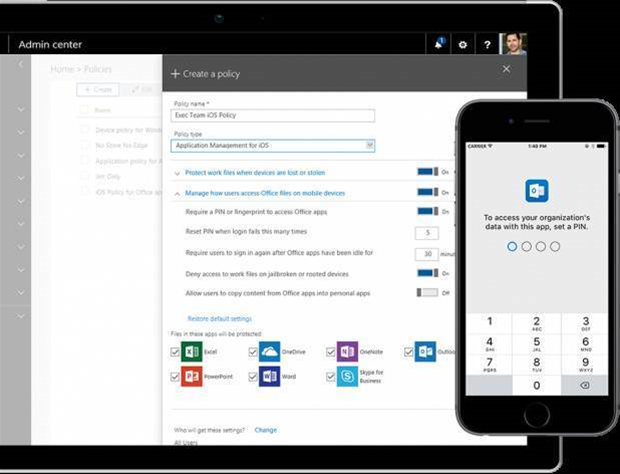Open the Policy type dropdown
The image size is (620, 474).
point(273,145)
